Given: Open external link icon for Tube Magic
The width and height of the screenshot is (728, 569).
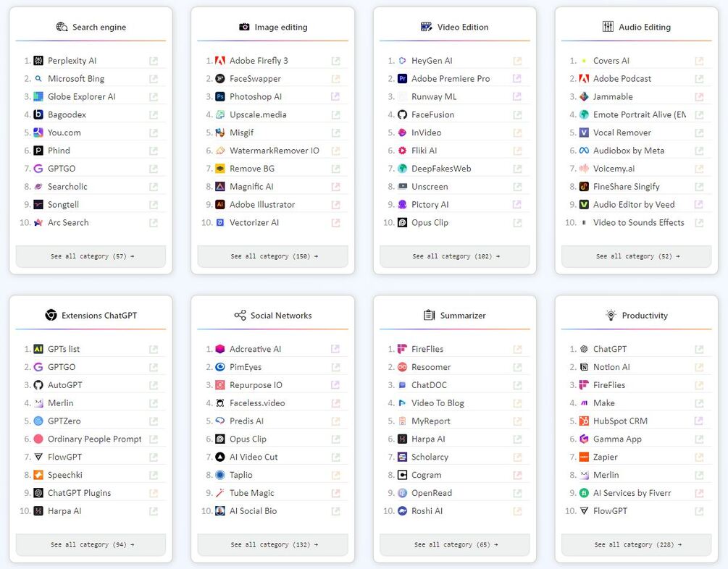Looking at the screenshot, I should click(335, 493).
